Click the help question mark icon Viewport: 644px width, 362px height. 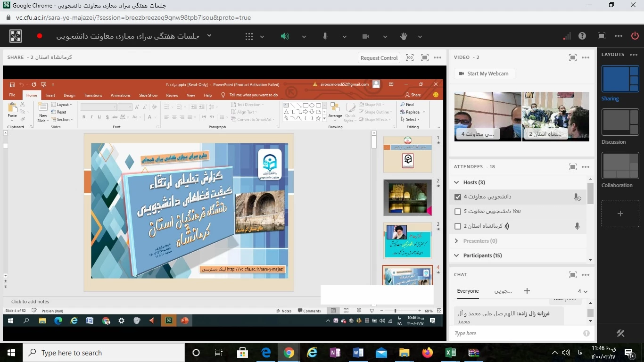(582, 36)
